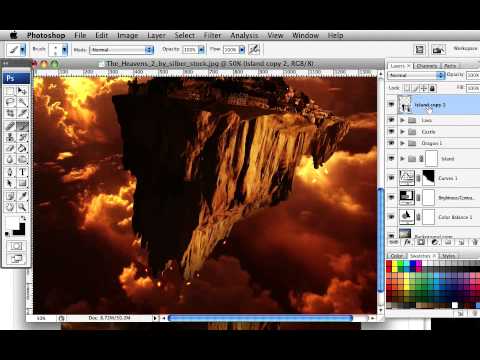Hide the Color Balance 1 layer
This screenshot has width=480, height=360.
pos(392,217)
